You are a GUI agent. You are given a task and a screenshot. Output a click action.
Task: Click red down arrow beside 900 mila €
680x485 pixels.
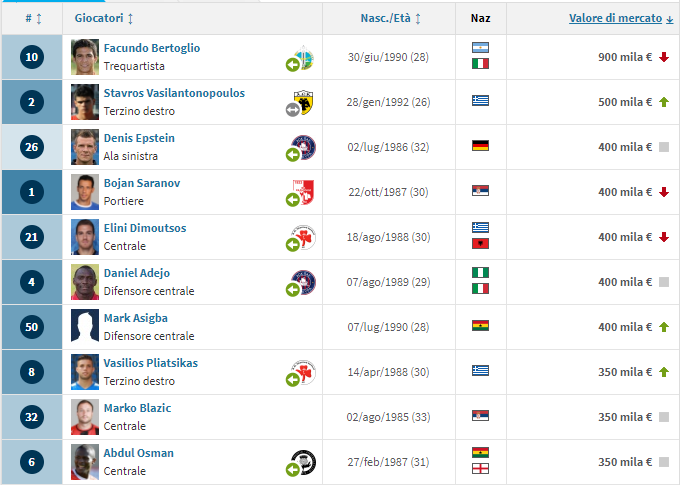click(664, 57)
